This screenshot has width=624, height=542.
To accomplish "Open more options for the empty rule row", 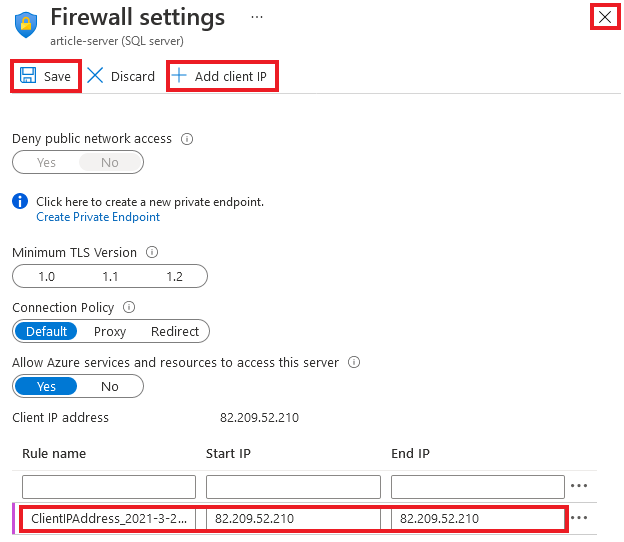I will coord(579,486).
